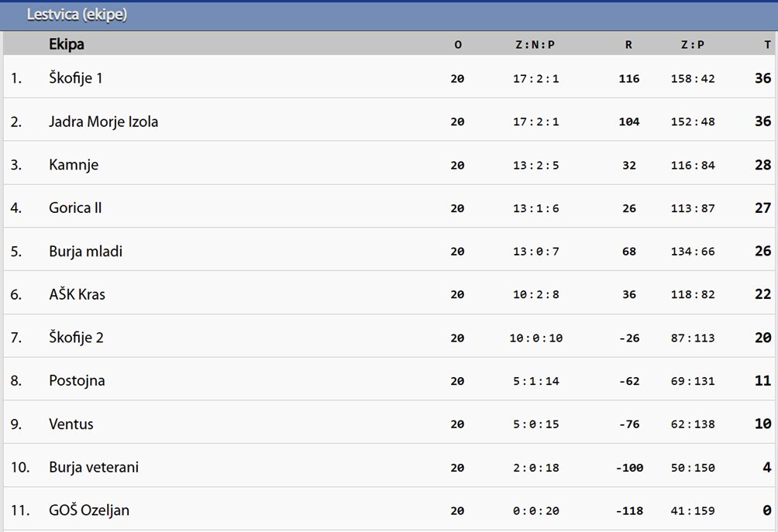Select the GOŠ Ozeljan team name
Viewport: 778px width, 532px height.
pyautogui.click(x=89, y=510)
